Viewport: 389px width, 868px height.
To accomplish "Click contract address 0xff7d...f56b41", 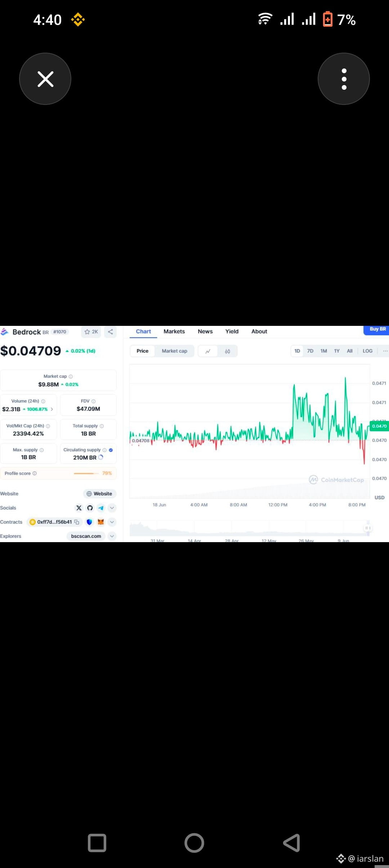I will pyautogui.click(x=54, y=522).
